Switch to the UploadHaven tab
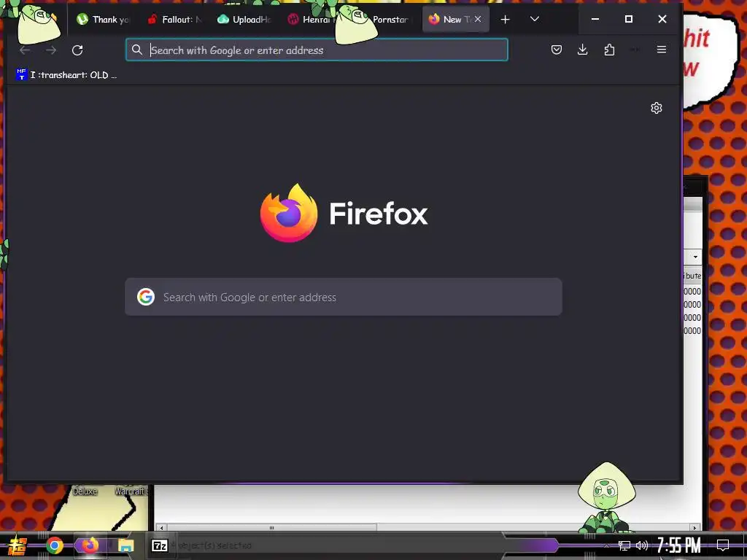This screenshot has width=747, height=560. [245, 20]
